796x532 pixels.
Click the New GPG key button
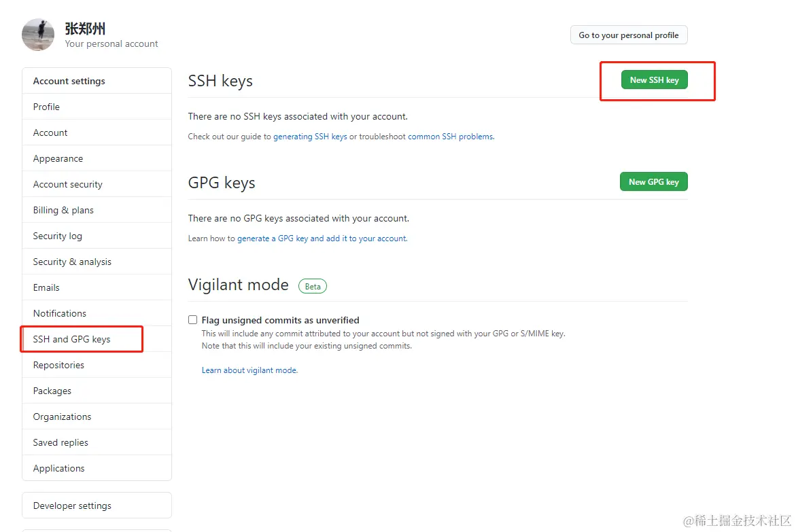[x=653, y=182]
